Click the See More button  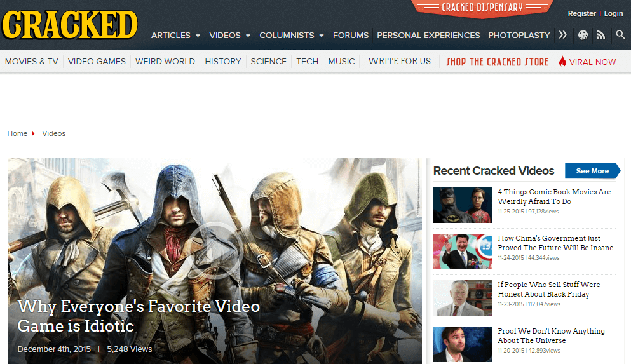[592, 171]
